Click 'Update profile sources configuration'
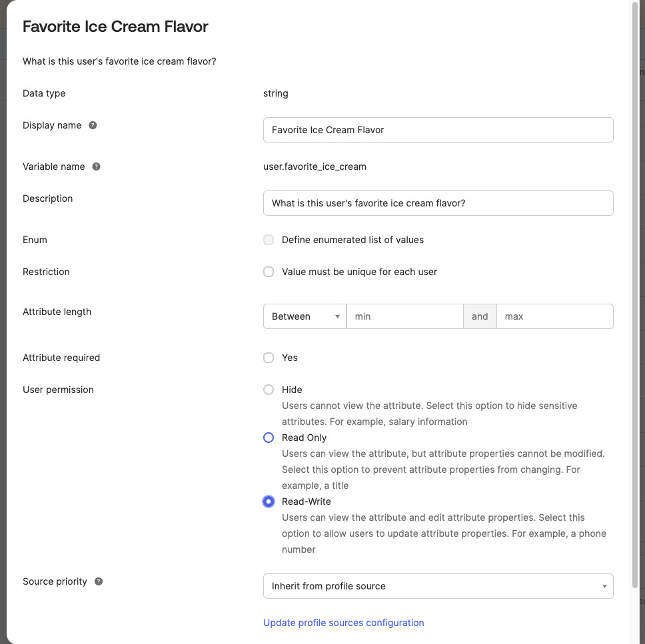 coord(343,622)
